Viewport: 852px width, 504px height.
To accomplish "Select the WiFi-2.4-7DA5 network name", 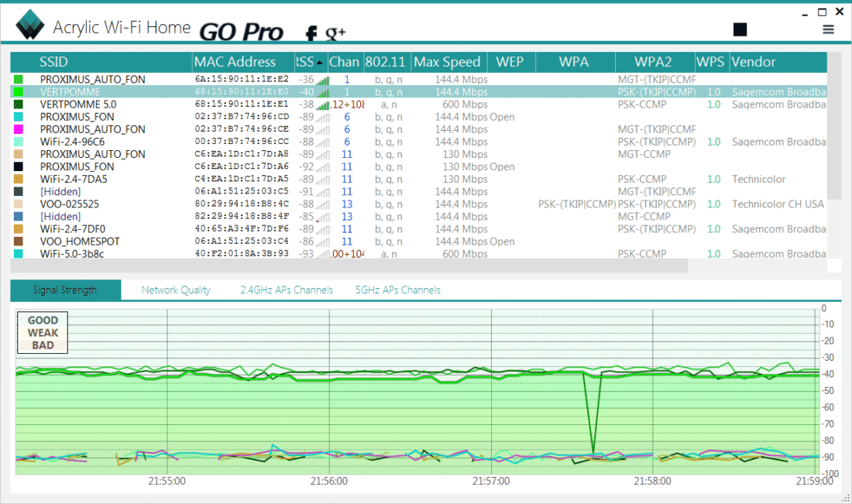I will (74, 179).
